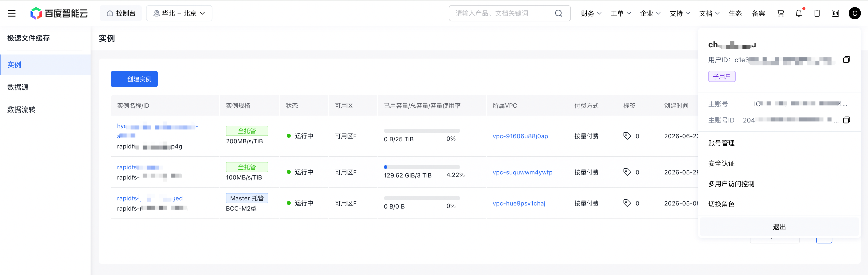Screen dimensions: 868x275
Task: Expand the 华北 - 北京 region dropdown
Action: [x=179, y=13]
